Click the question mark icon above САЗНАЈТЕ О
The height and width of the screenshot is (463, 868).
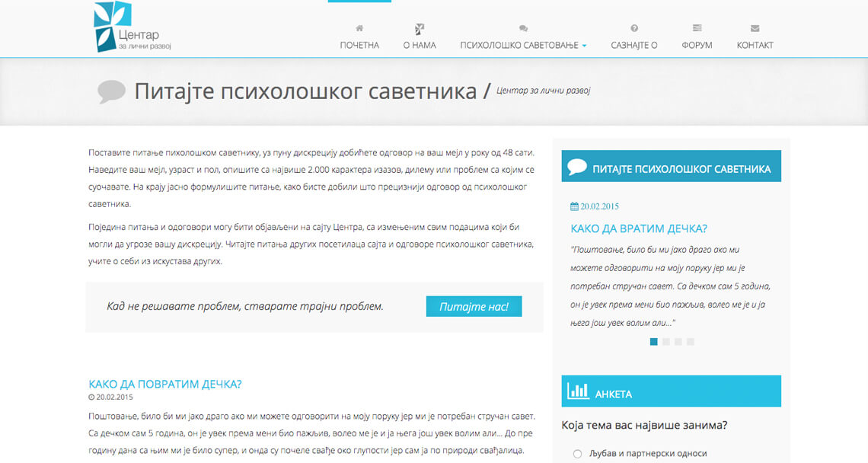634,28
